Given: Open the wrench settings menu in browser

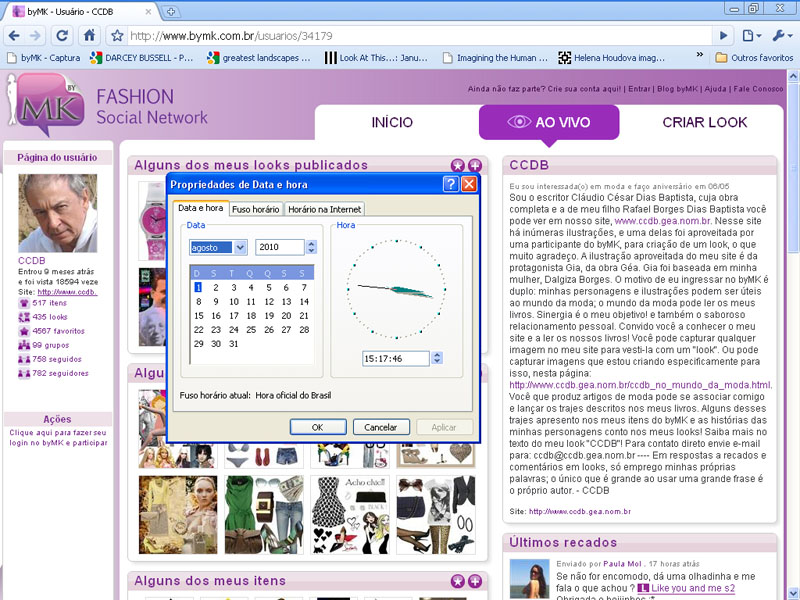Looking at the screenshot, I should click(x=780, y=35).
